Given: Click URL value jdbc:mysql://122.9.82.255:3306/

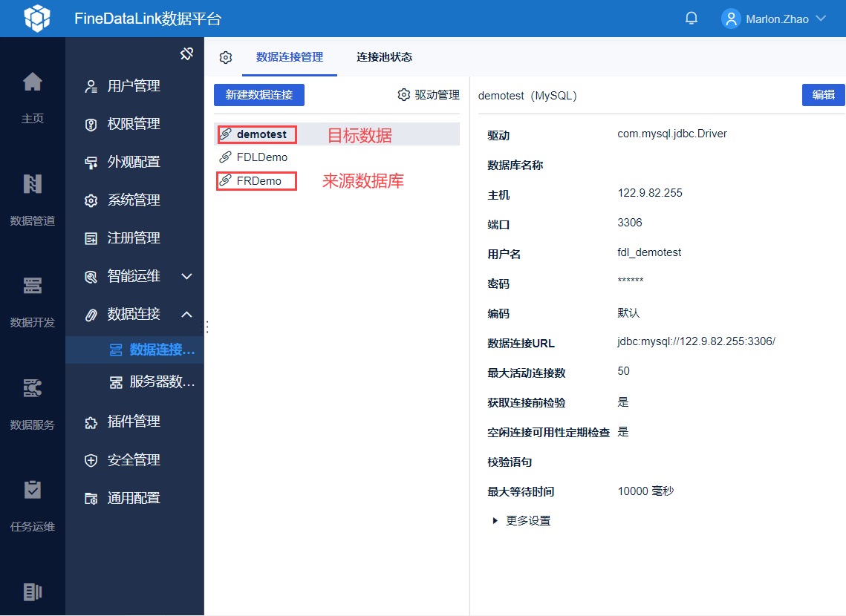Looking at the screenshot, I should pos(697,341).
